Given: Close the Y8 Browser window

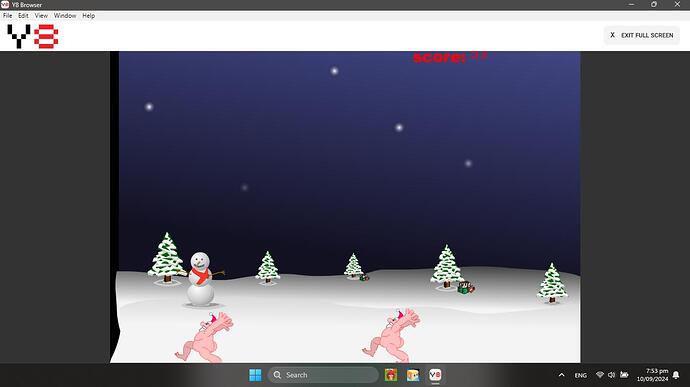Looking at the screenshot, I should (677, 4).
